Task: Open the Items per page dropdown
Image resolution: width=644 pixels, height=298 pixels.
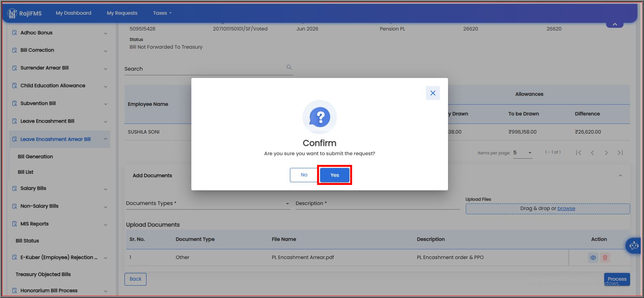Action: coord(523,153)
